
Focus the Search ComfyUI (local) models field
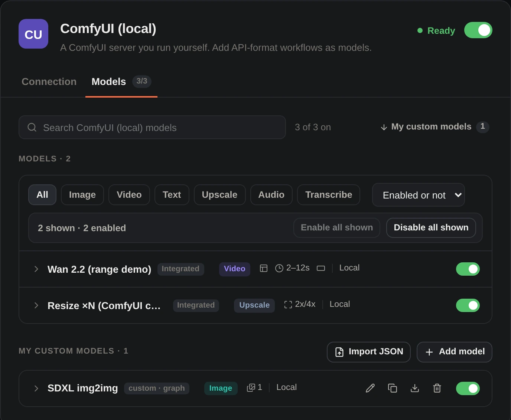click(x=152, y=127)
